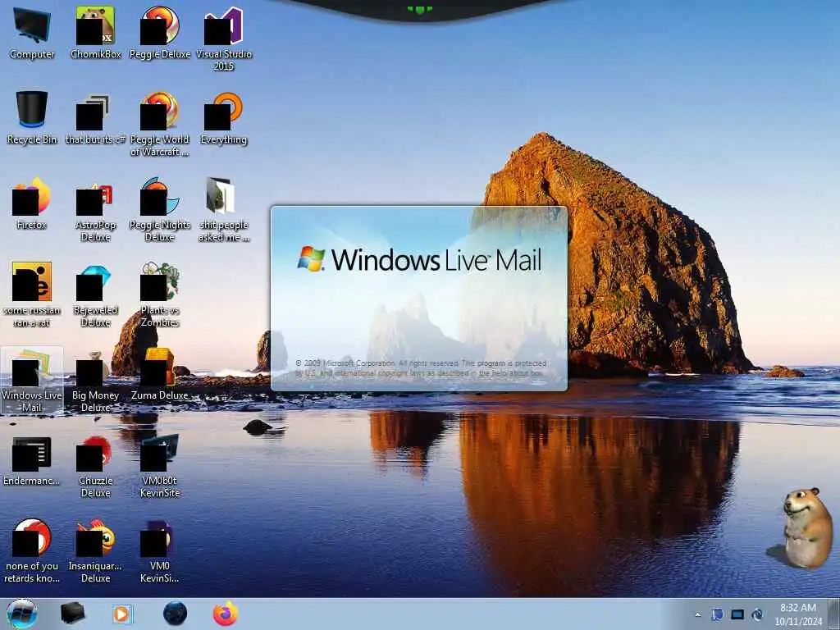
Task: Open the Recycle Bin icon
Action: pos(32,118)
